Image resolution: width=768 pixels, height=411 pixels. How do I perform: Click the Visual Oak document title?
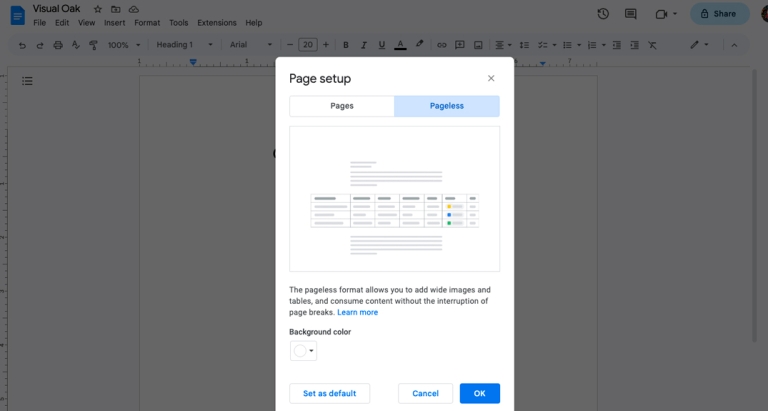point(56,9)
